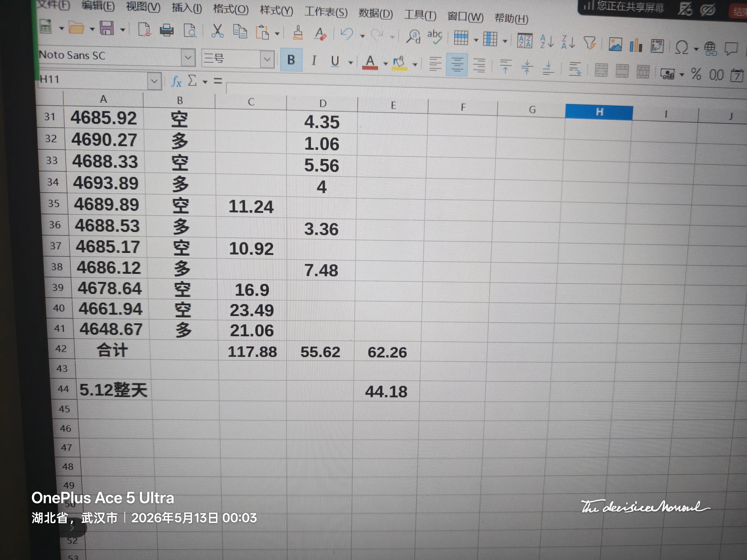Screen dimensions: 747x560
Task: Export directly as PDF
Action: click(x=144, y=30)
